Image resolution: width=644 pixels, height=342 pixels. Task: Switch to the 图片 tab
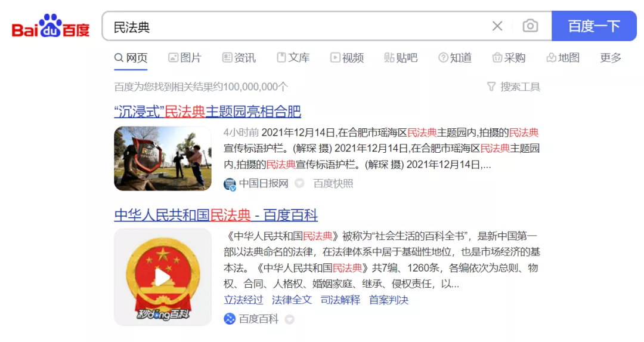click(x=185, y=58)
